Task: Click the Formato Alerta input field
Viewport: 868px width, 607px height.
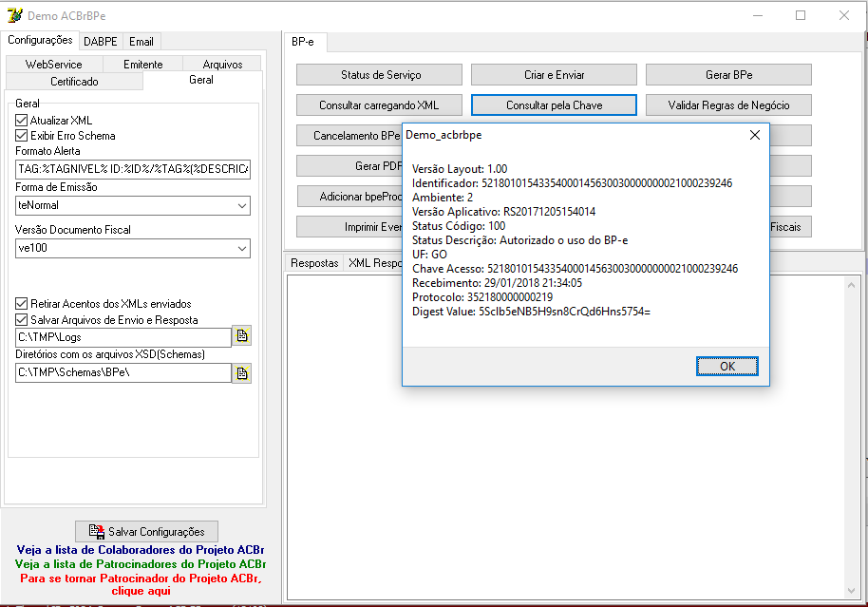Action: tap(133, 169)
